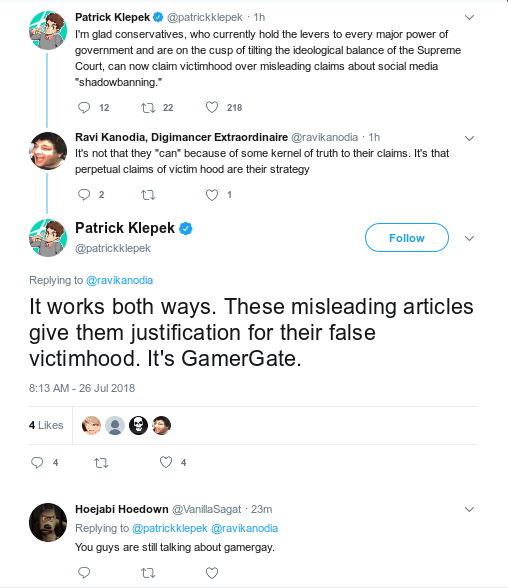View the 4 Likes list
The height and width of the screenshot is (588, 508).
click(x=46, y=425)
